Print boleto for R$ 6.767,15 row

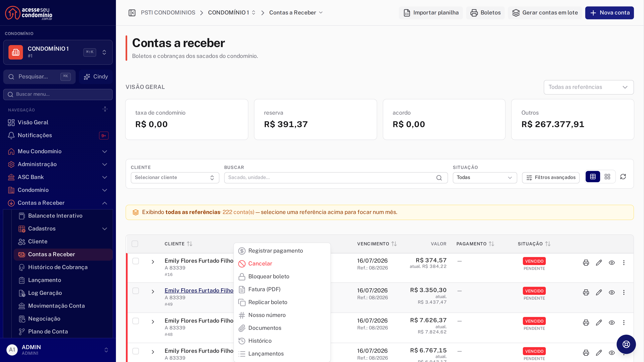[586, 353]
